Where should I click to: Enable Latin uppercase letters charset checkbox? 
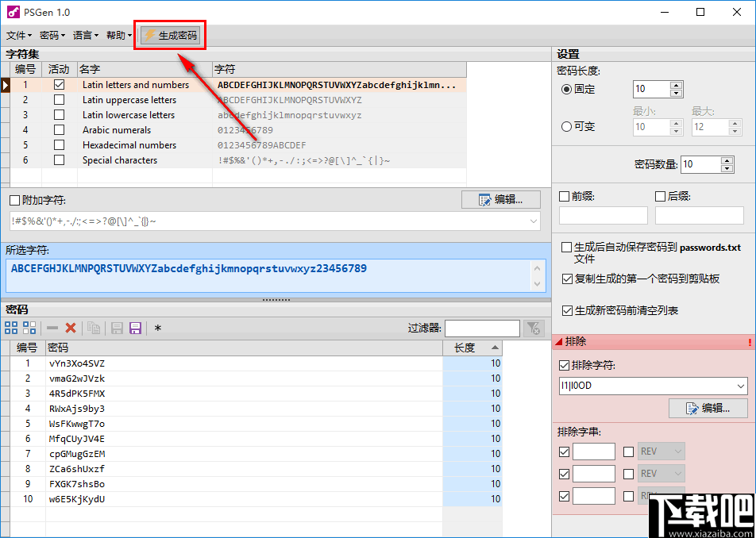(x=60, y=100)
